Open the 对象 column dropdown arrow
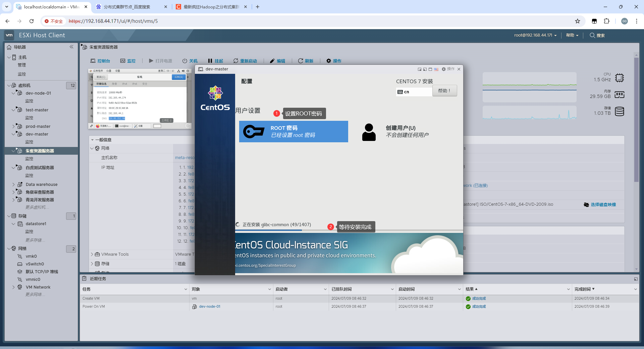 point(269,289)
